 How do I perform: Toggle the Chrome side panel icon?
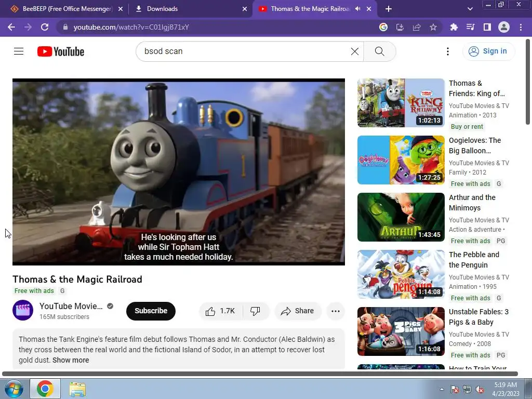(487, 27)
